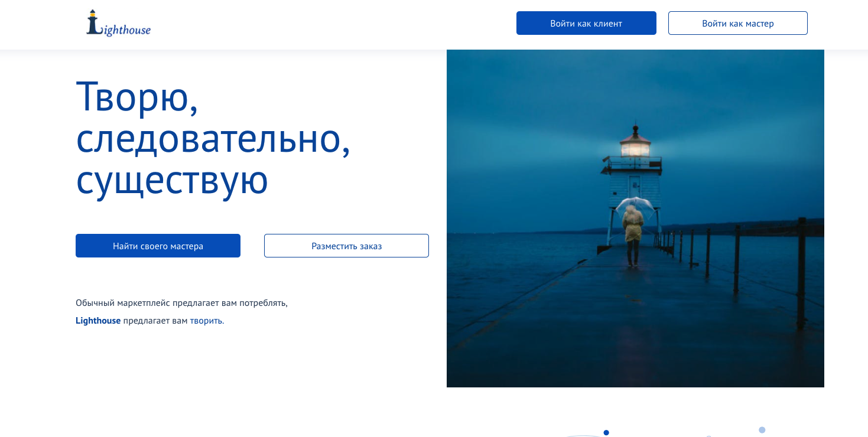The height and width of the screenshot is (437, 868).
Task: Click the Lighthouse logo in the header
Action: [118, 24]
